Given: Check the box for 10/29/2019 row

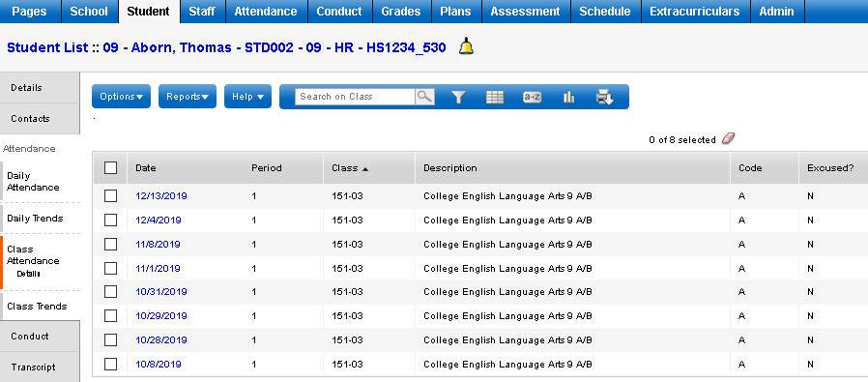Looking at the screenshot, I should 111,315.
